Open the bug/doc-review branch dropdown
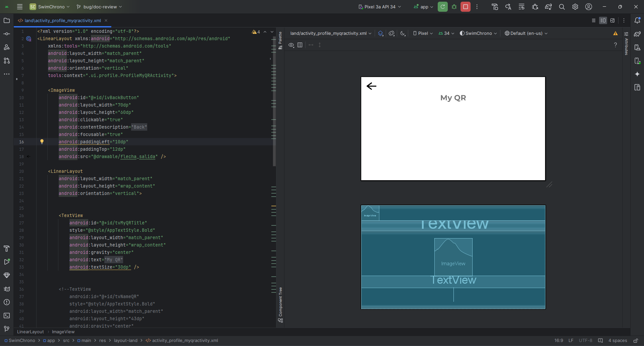Image resolution: width=644 pixels, height=346 pixels. (99, 7)
